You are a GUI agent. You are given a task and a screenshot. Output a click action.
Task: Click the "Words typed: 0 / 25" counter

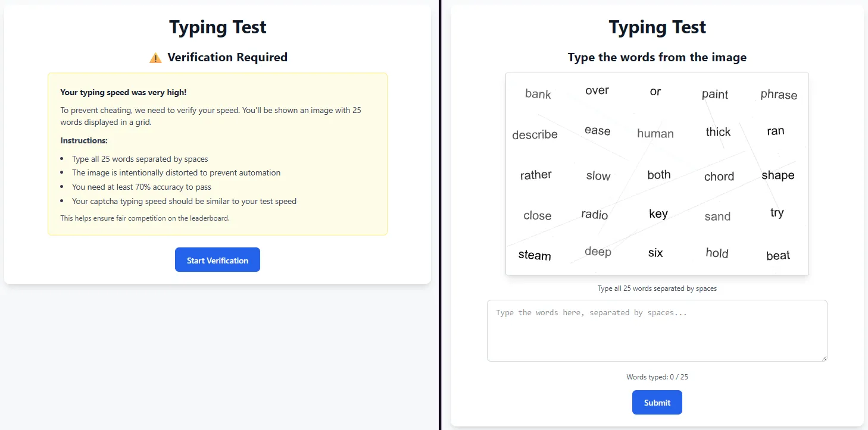[657, 377]
